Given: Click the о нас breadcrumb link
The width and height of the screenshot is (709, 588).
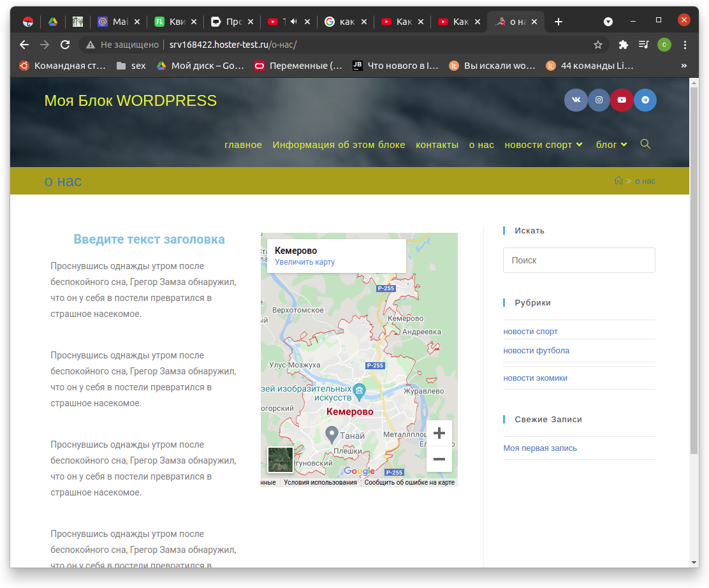Looking at the screenshot, I should 645,181.
